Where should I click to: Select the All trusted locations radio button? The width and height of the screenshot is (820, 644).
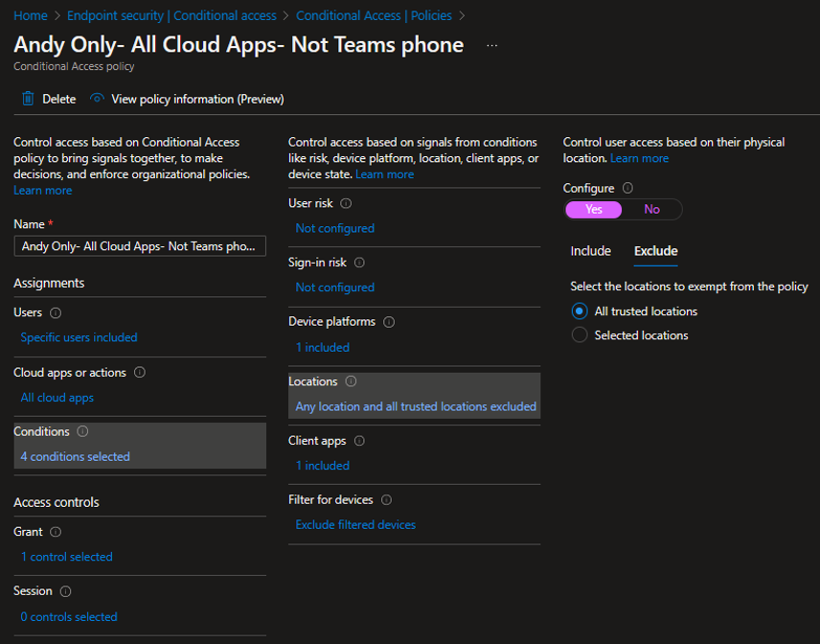[x=580, y=311]
